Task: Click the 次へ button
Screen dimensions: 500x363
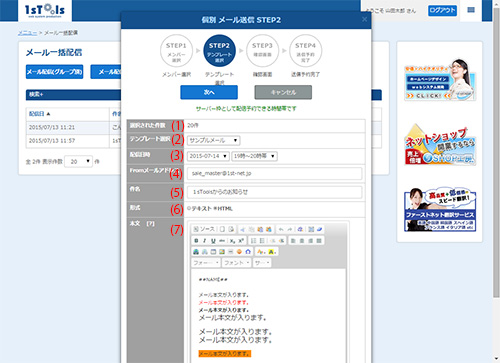Action: point(209,92)
